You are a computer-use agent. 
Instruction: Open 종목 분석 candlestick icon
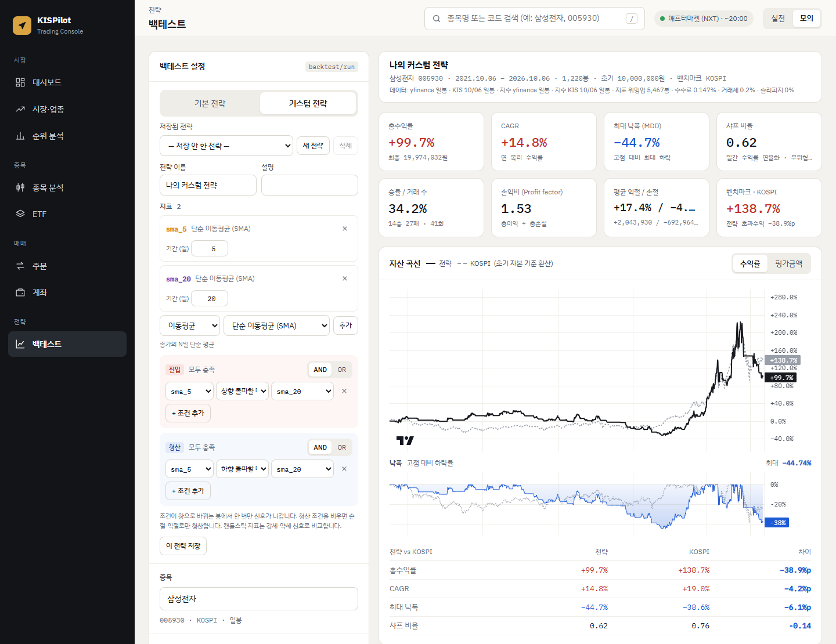pyautogui.click(x=20, y=187)
